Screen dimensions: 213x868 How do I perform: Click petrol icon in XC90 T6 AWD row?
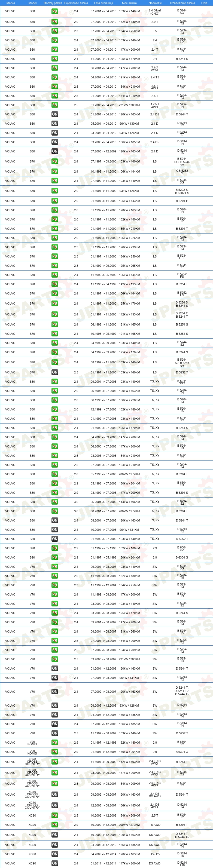54,825
